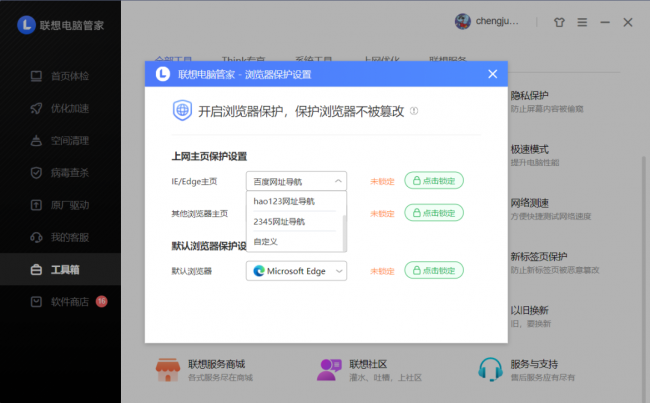Open the hamburger main menu icon
Viewport: 650px width, 403px height.
coord(582,22)
